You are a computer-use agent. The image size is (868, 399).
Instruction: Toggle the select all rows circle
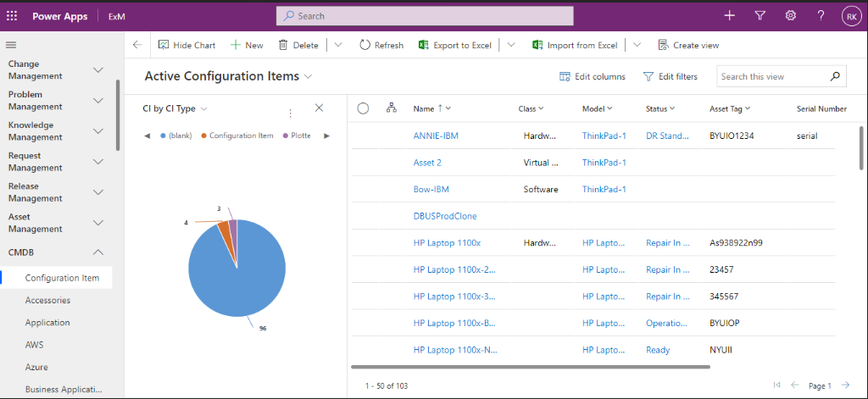(x=363, y=108)
